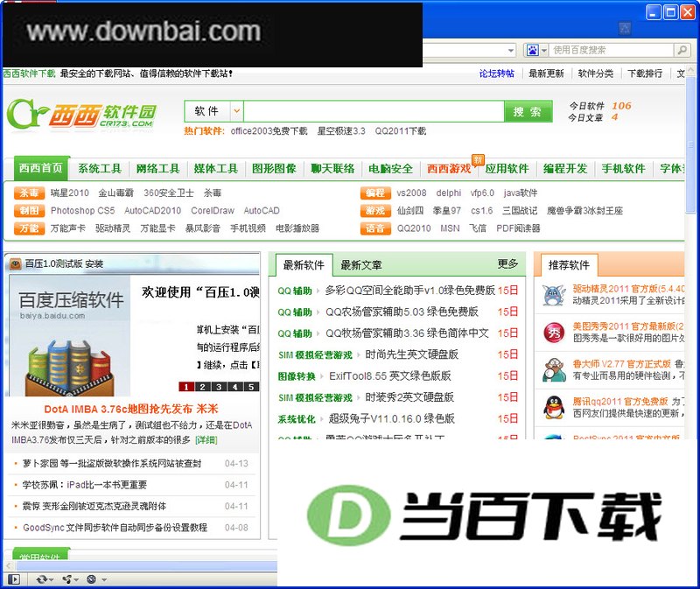Screen dimensions: 700x589
Task: Open the vs2008 link
Action: 411,193
